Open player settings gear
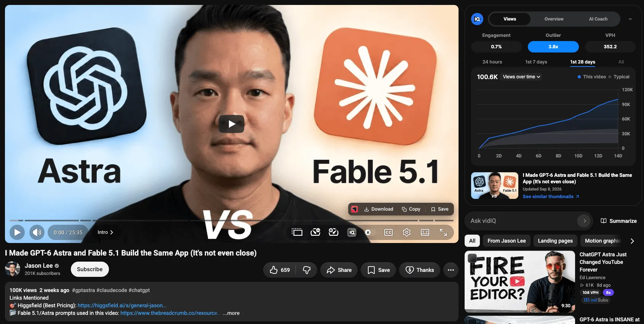This screenshot has height=324, width=644. 407,232
